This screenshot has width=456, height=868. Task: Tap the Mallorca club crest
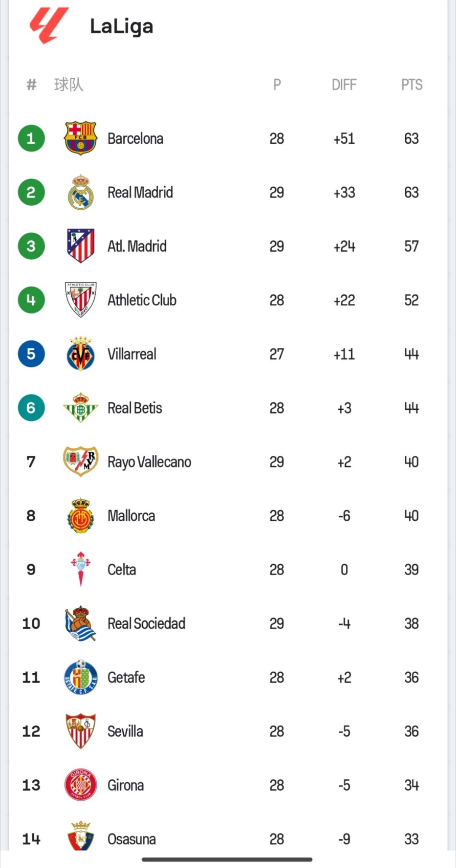(x=80, y=515)
